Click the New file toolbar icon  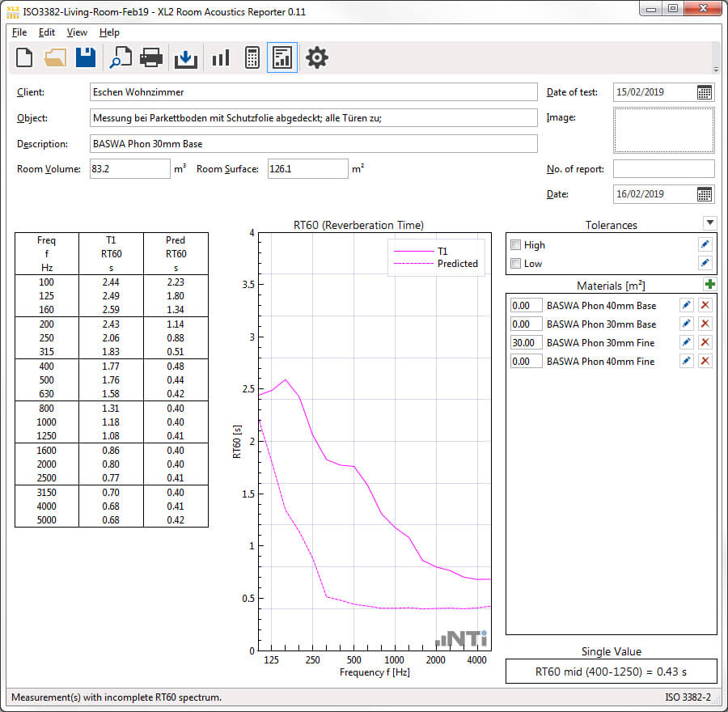coord(25,57)
